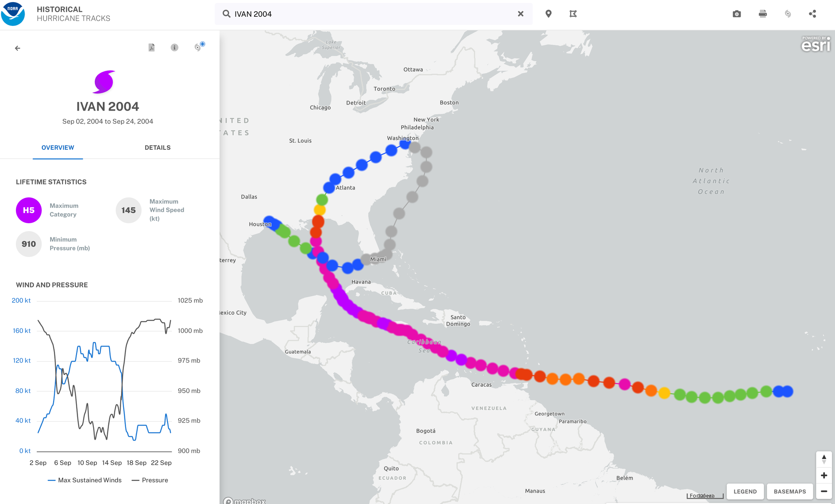
Task: Click the HISTORICAL HURRICANE TRACKS title
Action: 73,14
